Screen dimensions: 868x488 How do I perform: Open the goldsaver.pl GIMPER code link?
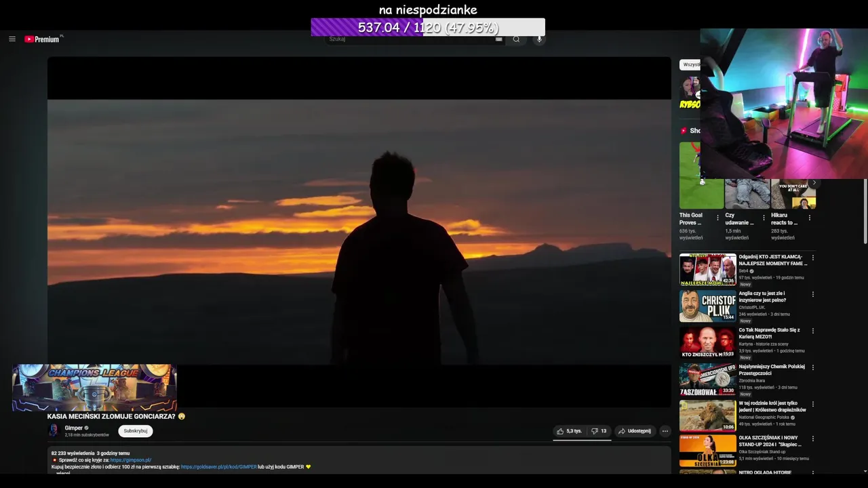[219, 467]
